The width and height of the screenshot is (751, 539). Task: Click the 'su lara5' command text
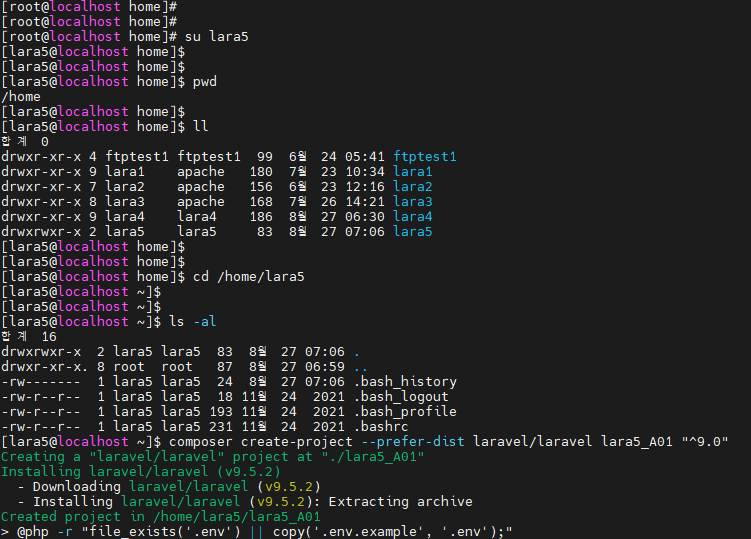click(216, 37)
